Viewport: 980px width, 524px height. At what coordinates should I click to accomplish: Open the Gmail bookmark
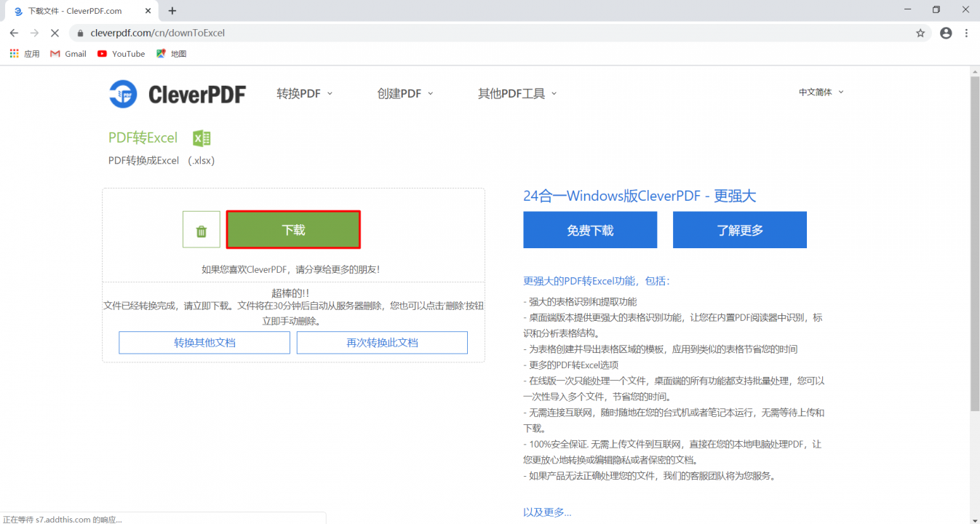coord(68,54)
